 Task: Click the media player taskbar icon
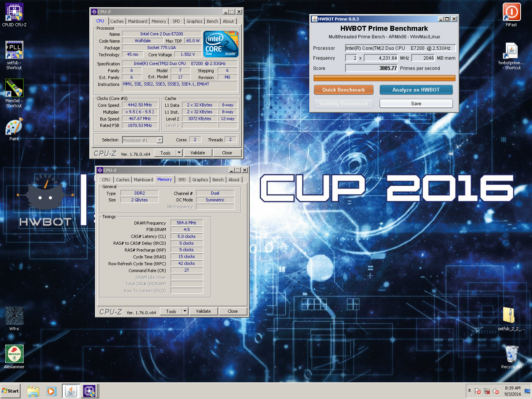click(x=52, y=391)
